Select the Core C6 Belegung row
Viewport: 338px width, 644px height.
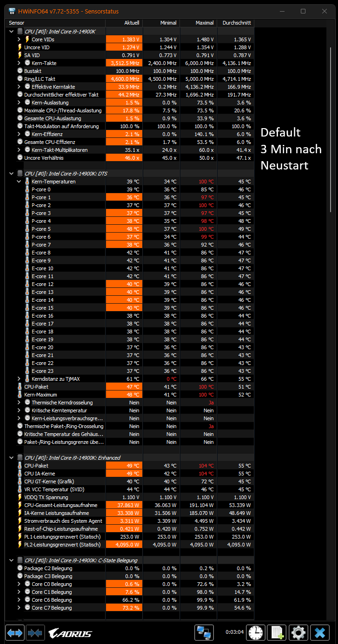pos(130,600)
